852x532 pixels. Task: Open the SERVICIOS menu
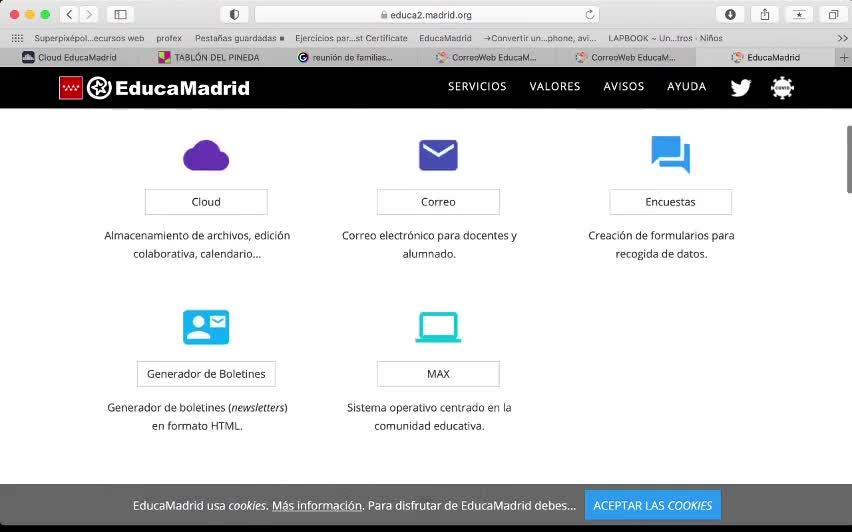pyautogui.click(x=477, y=86)
